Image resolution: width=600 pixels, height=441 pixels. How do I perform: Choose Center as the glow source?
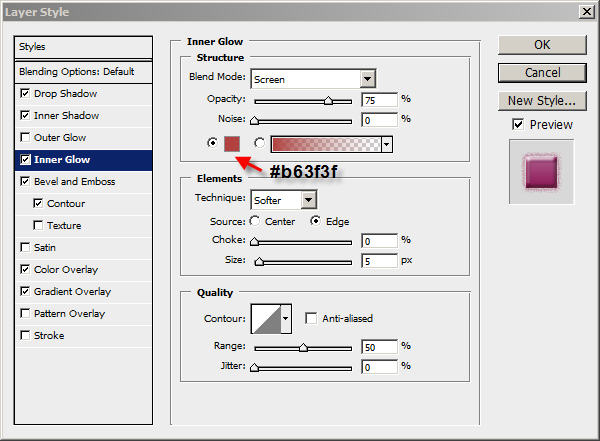[x=255, y=221]
